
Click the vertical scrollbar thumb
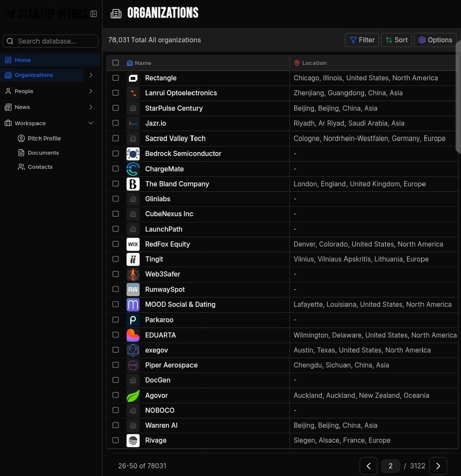[x=458, y=97]
